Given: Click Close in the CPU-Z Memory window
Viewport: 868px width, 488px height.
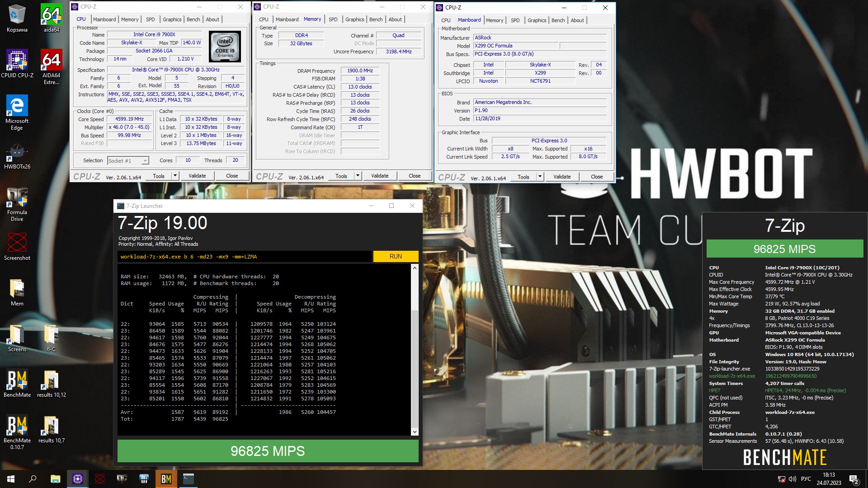Looking at the screenshot, I should click(x=415, y=176).
